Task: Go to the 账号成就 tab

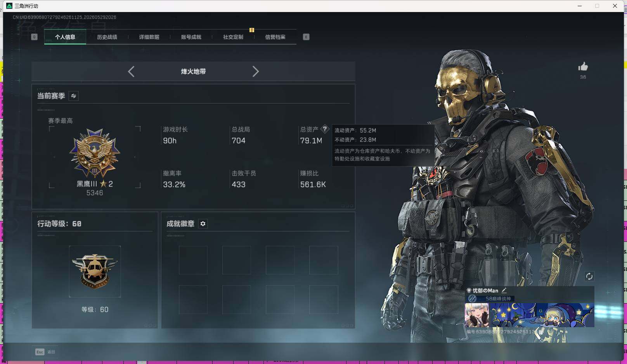Action: click(191, 37)
